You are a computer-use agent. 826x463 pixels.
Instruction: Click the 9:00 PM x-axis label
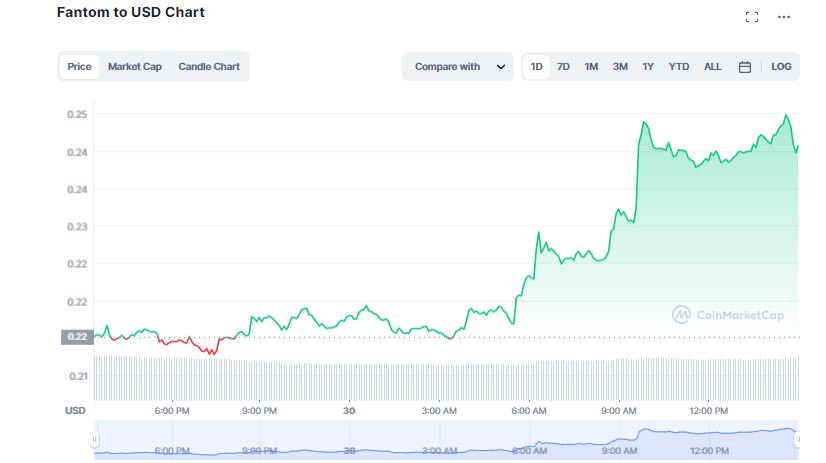(x=259, y=411)
